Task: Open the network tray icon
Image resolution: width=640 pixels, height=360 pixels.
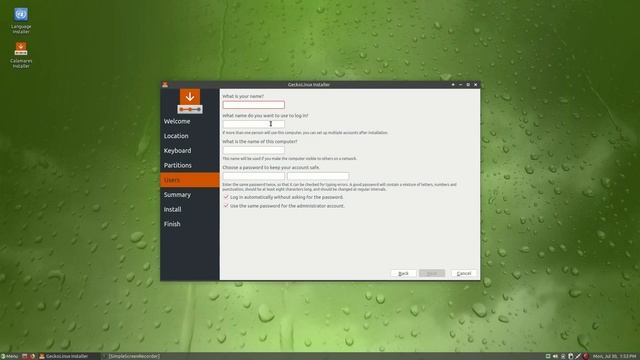Action: 563,356
